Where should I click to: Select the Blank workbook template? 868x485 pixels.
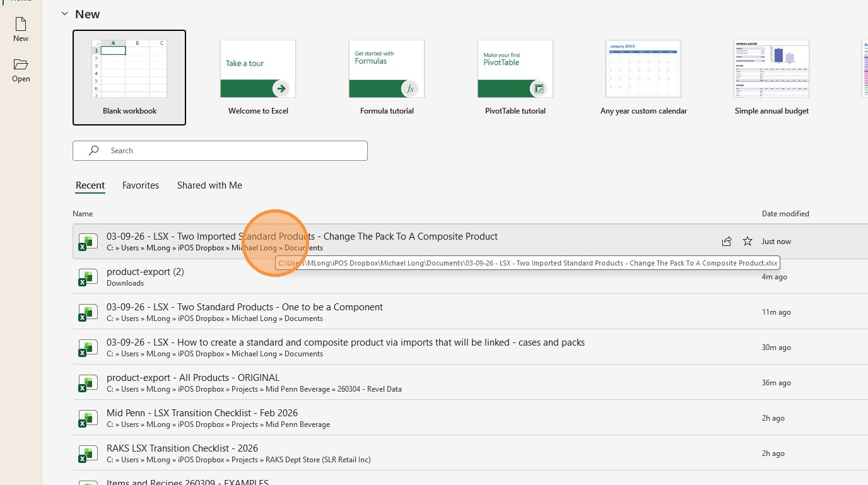tap(129, 78)
